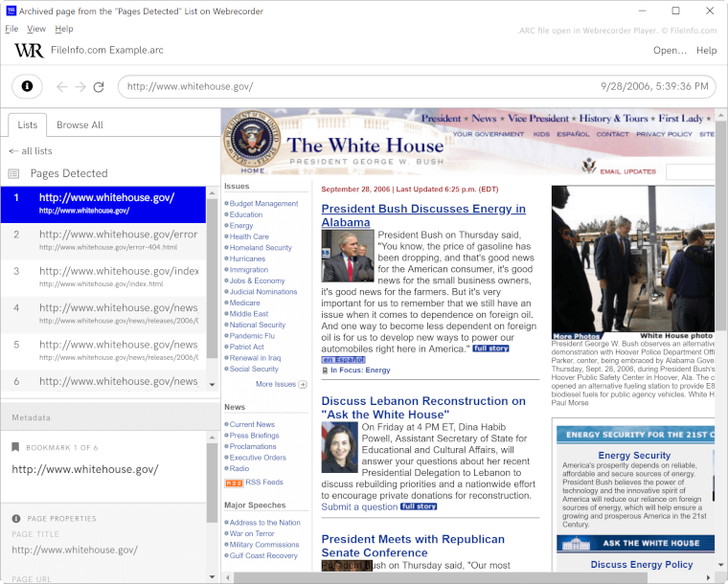Open the View menu
The height and width of the screenshot is (584, 728).
[x=36, y=29]
